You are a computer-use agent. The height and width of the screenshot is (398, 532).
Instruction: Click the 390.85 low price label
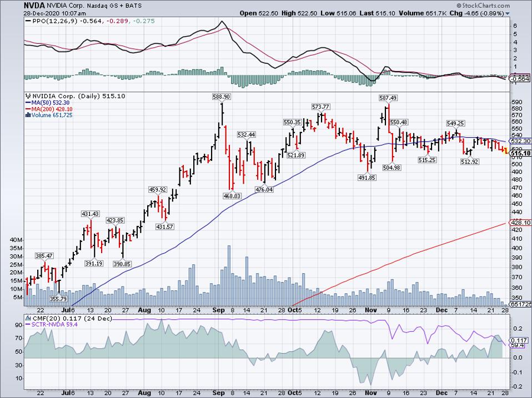click(122, 264)
